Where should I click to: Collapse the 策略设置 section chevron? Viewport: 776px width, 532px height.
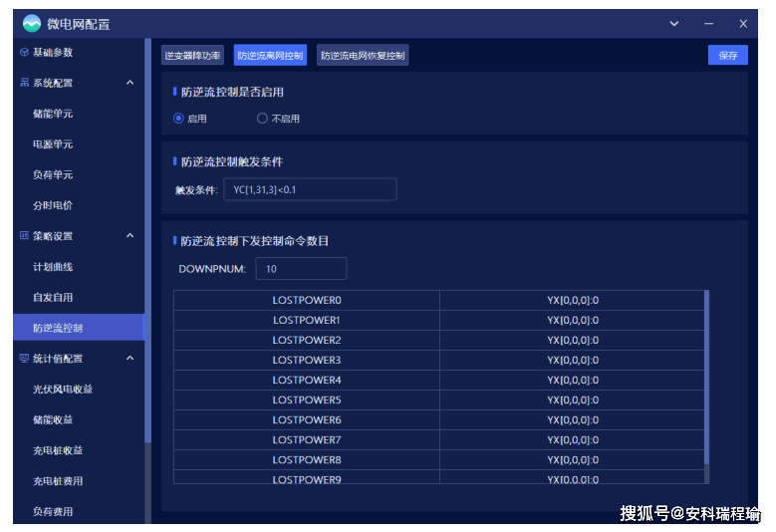pyautogui.click(x=130, y=235)
